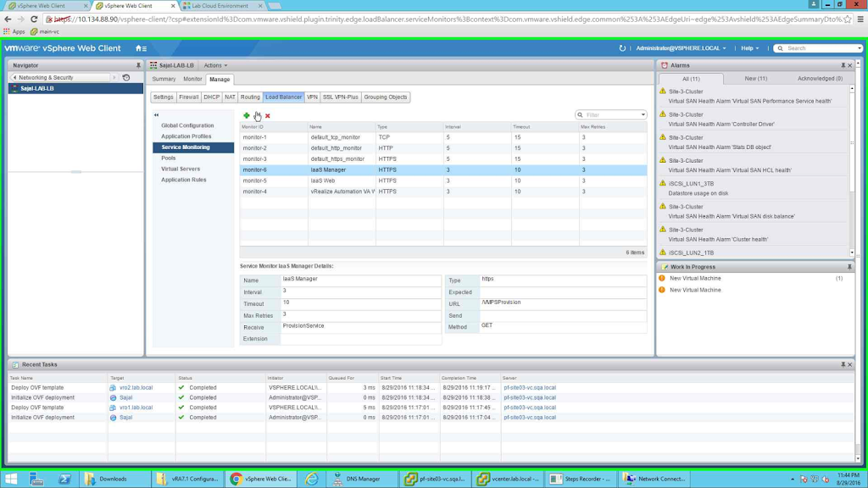
Task: Open Virtual Servers in the side menu
Action: pyautogui.click(x=181, y=169)
